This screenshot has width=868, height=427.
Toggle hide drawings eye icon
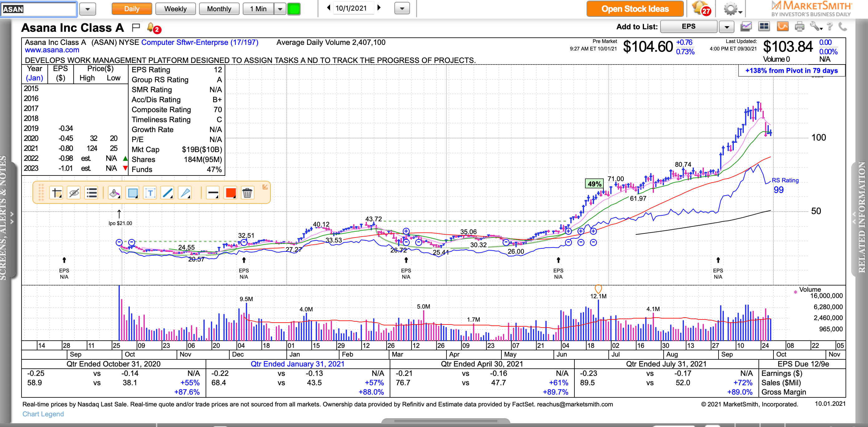[x=74, y=193]
